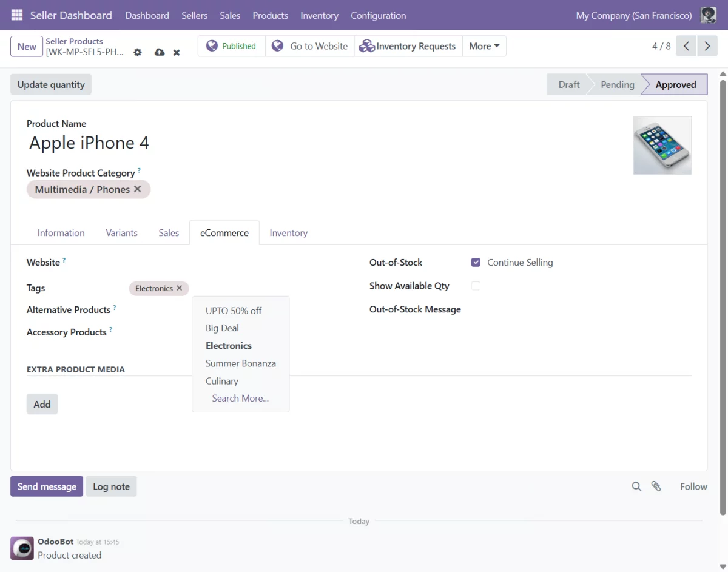Click the Update quantity button

(x=50, y=84)
